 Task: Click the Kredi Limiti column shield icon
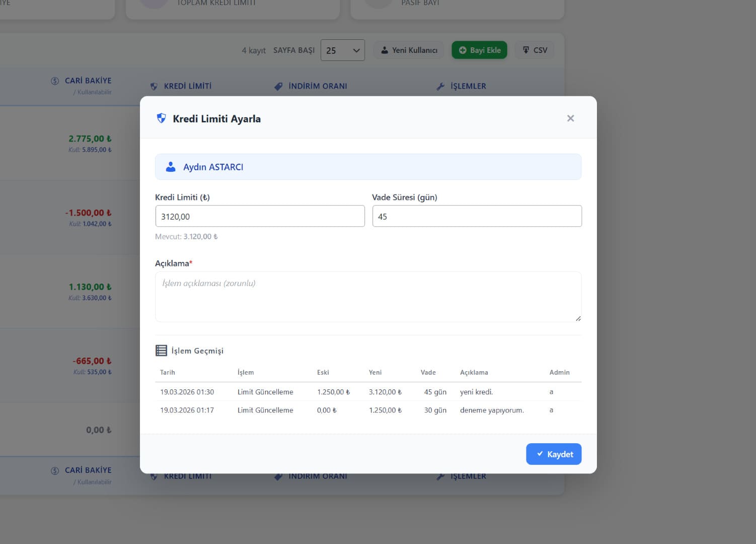click(154, 87)
